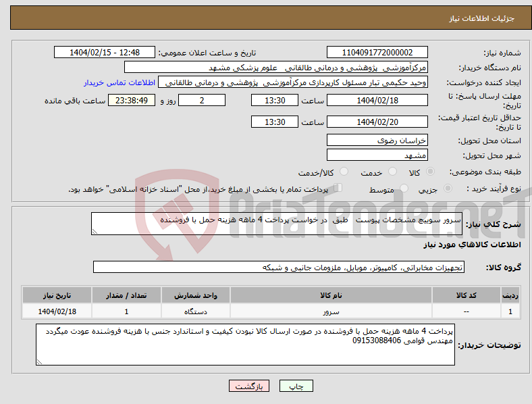Click the کد کالا column header
The width and height of the screenshot is (532, 404).
467,295
